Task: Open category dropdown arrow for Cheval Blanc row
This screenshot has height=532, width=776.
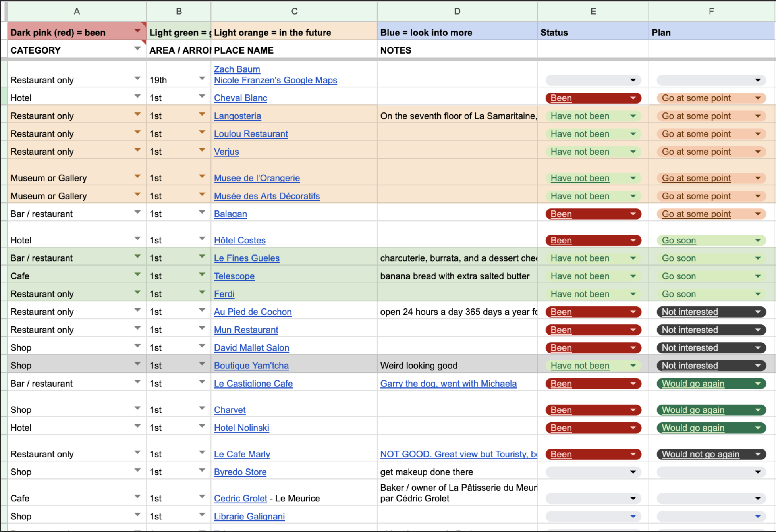Action: pos(137,96)
